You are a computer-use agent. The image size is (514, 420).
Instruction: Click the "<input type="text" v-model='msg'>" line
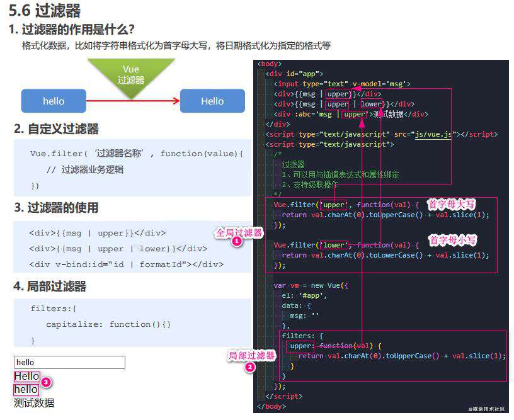pos(342,84)
